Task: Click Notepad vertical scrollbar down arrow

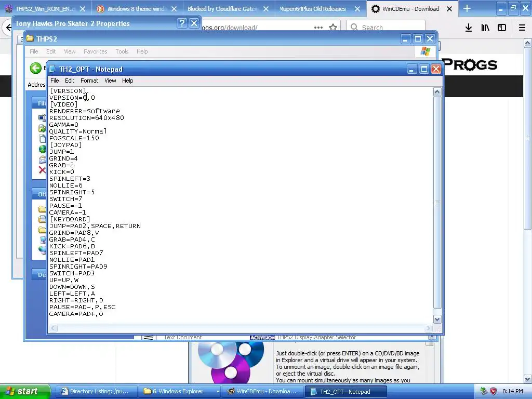Action: (437, 320)
